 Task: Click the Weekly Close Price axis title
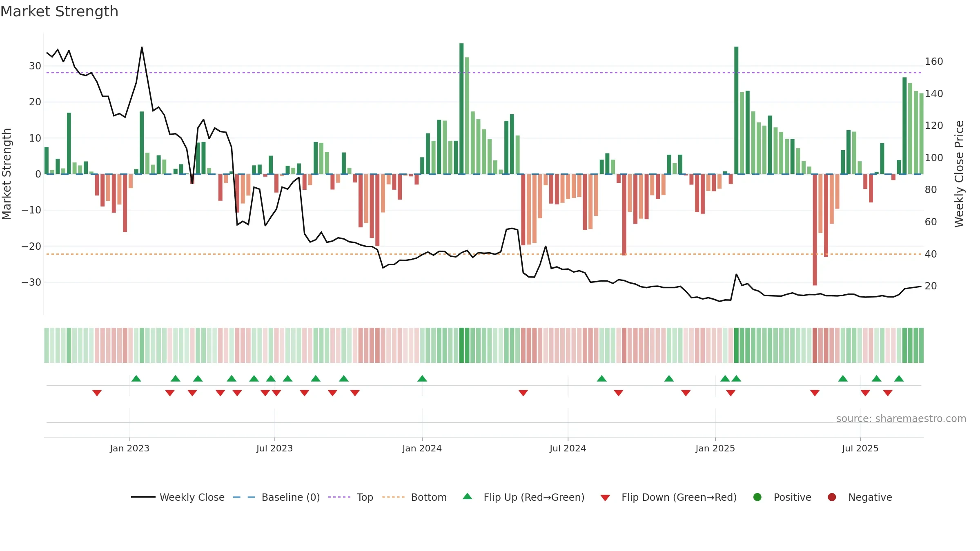click(x=959, y=174)
